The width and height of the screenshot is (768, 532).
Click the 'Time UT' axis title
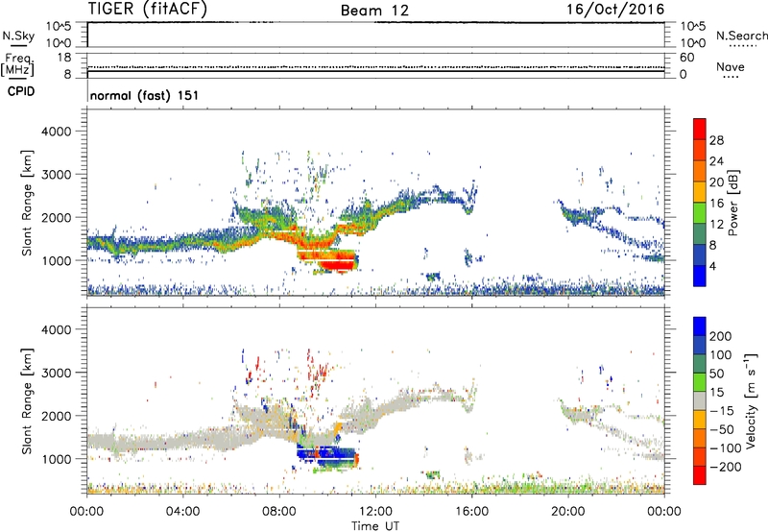point(375,526)
